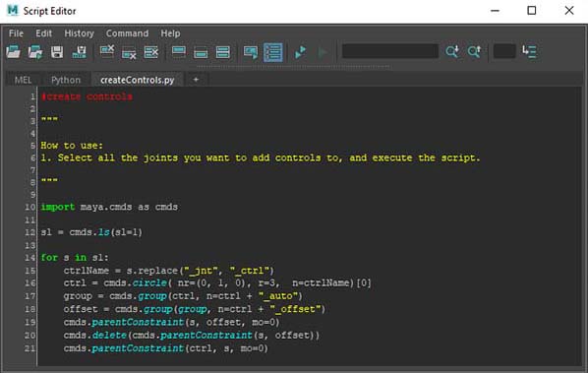Select the createControls.py tab

tap(138, 80)
